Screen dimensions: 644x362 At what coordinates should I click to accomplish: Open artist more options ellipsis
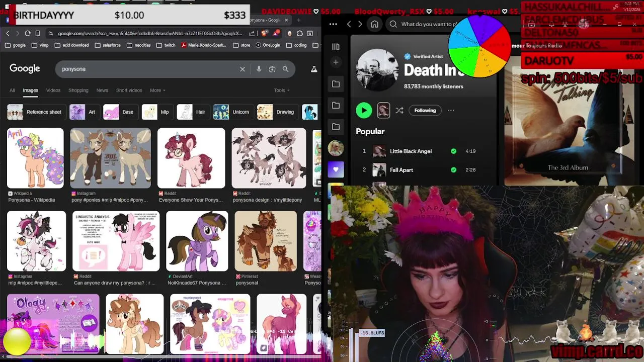coord(451,110)
